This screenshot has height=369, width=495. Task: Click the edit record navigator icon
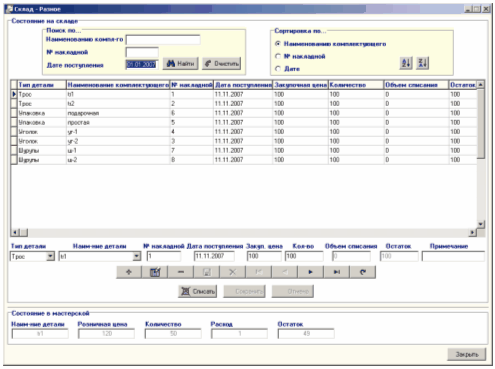(155, 272)
